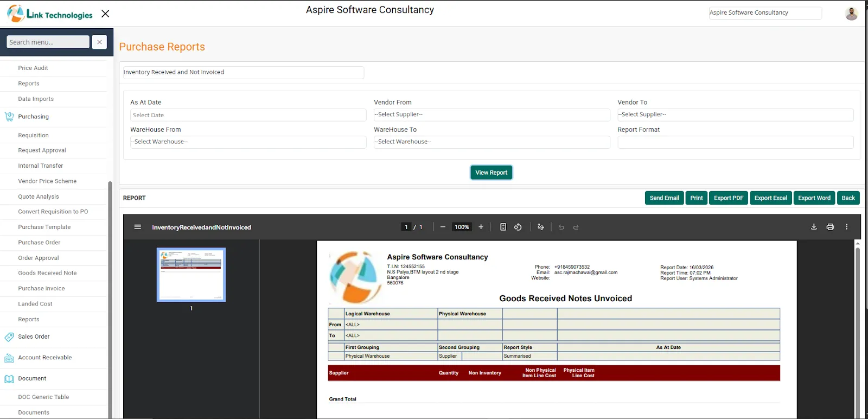Click the Search menu input field

[48, 42]
